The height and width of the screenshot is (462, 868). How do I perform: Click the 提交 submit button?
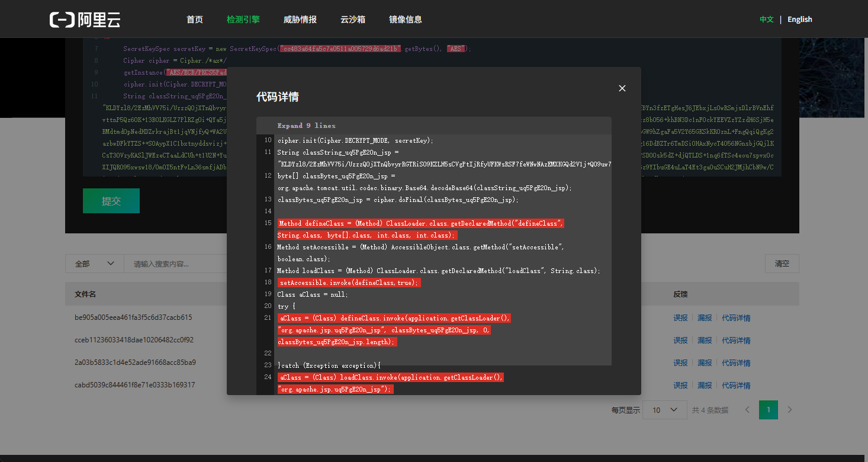click(111, 201)
